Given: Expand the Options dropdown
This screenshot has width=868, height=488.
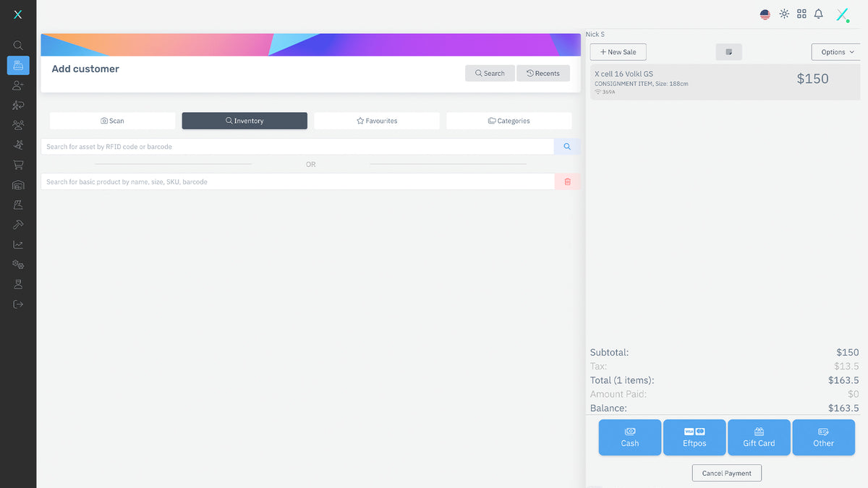Looking at the screenshot, I should point(837,52).
